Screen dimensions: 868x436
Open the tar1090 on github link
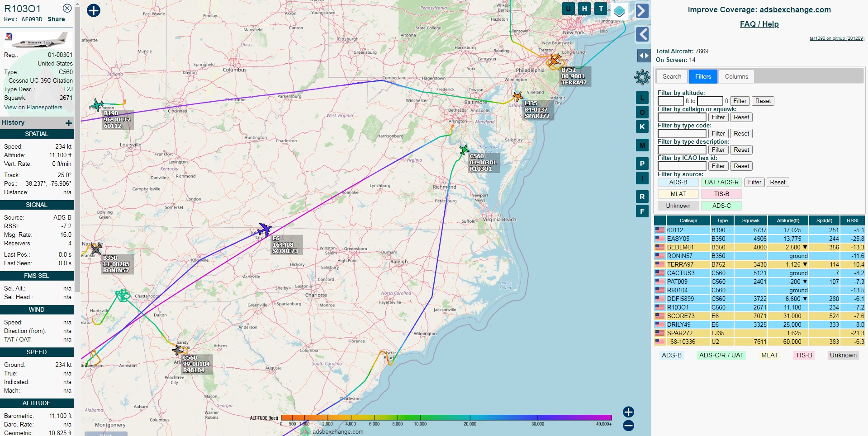click(837, 38)
